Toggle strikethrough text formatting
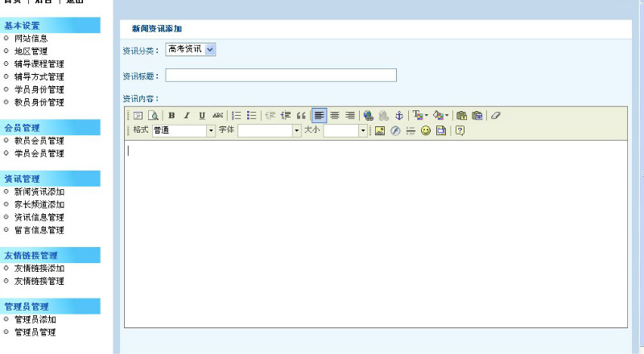The height and width of the screenshot is (354, 644). click(x=217, y=116)
